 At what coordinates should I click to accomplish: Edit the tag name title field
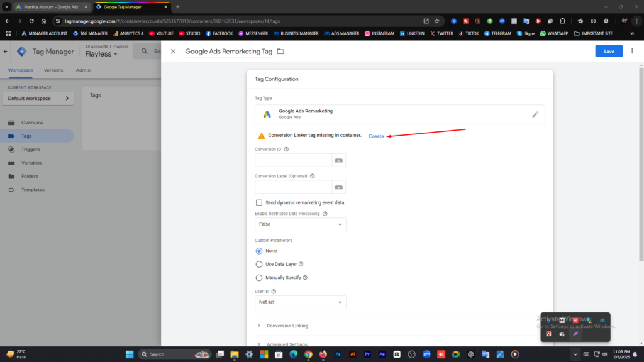coord(229,52)
